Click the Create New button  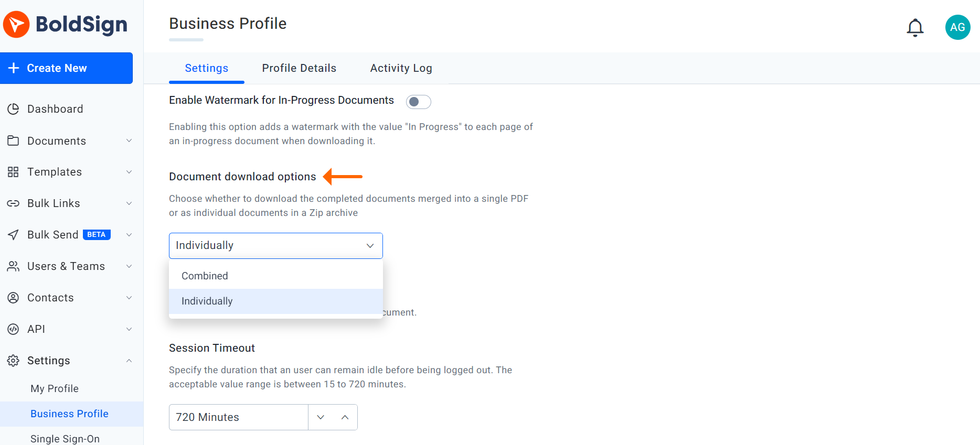[66, 68]
